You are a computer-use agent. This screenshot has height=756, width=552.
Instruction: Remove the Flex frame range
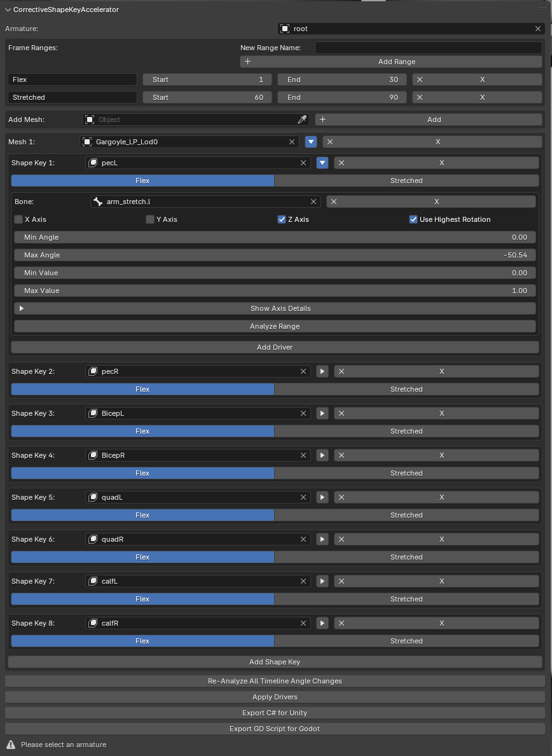(x=478, y=79)
